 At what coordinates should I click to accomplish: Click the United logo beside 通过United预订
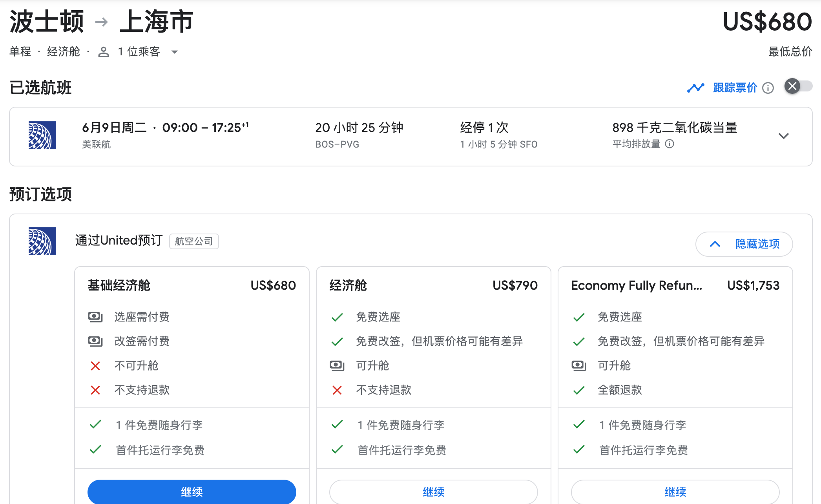click(x=42, y=241)
